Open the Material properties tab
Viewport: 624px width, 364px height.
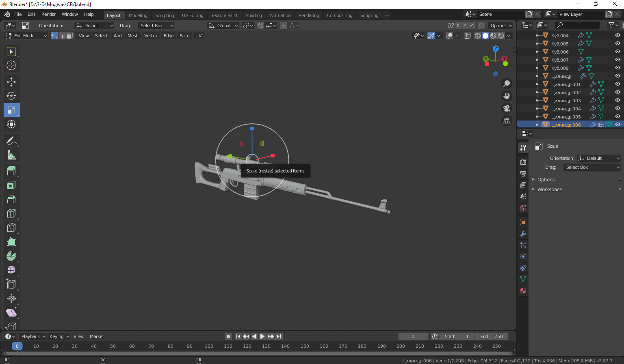point(523,291)
